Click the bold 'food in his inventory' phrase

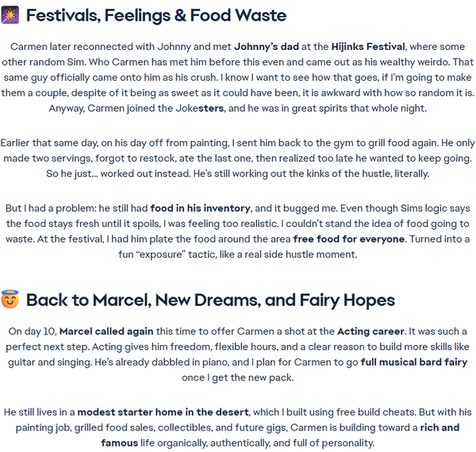(x=200, y=208)
